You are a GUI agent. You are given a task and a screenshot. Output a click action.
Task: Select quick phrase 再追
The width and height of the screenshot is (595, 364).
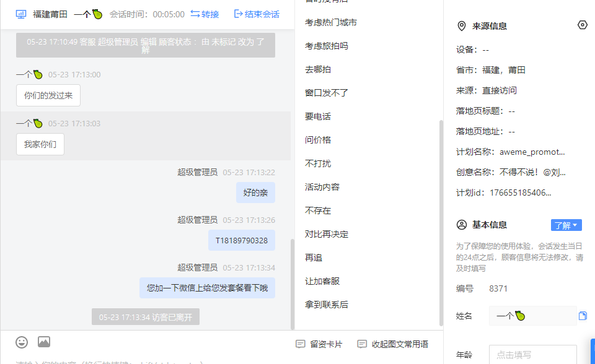click(x=314, y=258)
